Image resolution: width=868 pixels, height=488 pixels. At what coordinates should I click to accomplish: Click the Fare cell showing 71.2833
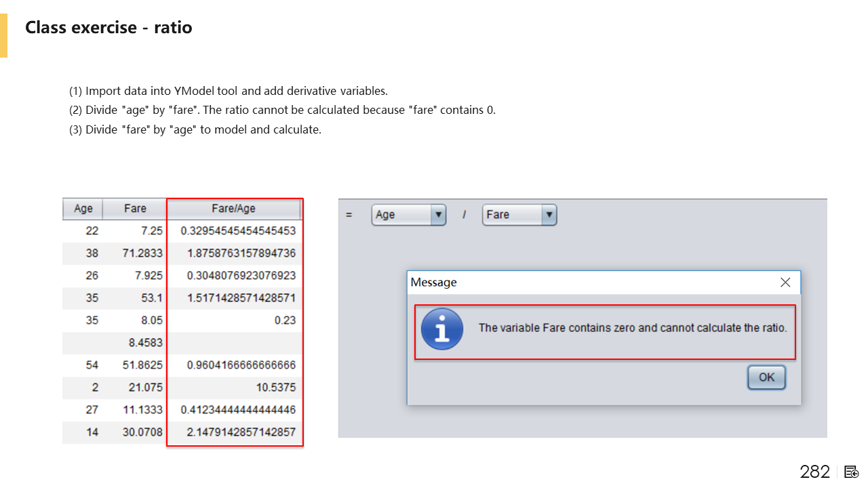click(x=142, y=253)
